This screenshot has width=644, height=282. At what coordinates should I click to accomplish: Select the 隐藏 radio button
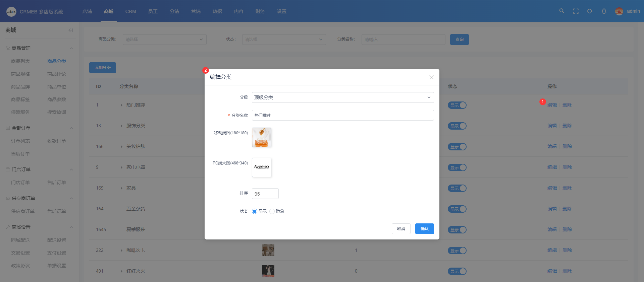(x=272, y=211)
